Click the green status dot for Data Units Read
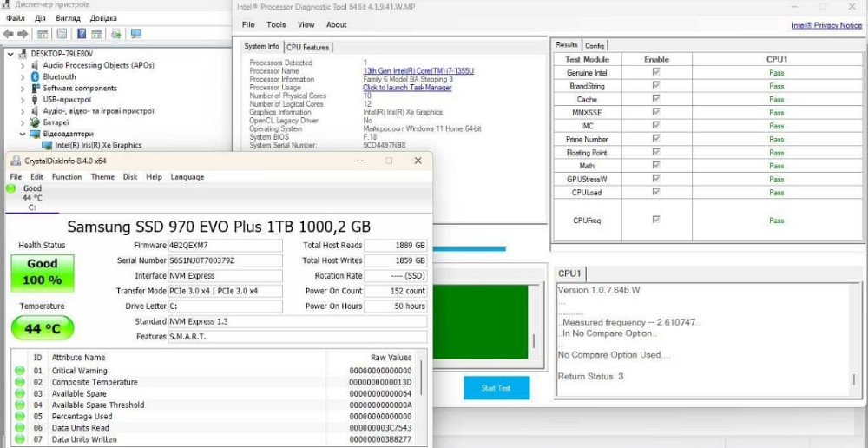The width and height of the screenshot is (868, 448). (20, 428)
